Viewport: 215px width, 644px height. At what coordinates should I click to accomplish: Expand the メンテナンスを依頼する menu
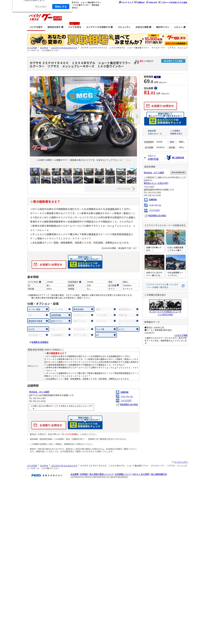[x=99, y=27]
